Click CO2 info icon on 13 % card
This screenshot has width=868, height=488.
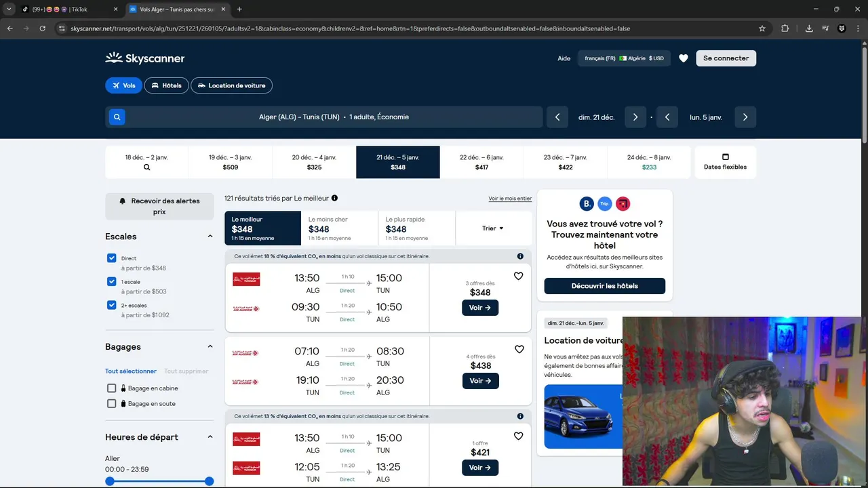(520, 416)
